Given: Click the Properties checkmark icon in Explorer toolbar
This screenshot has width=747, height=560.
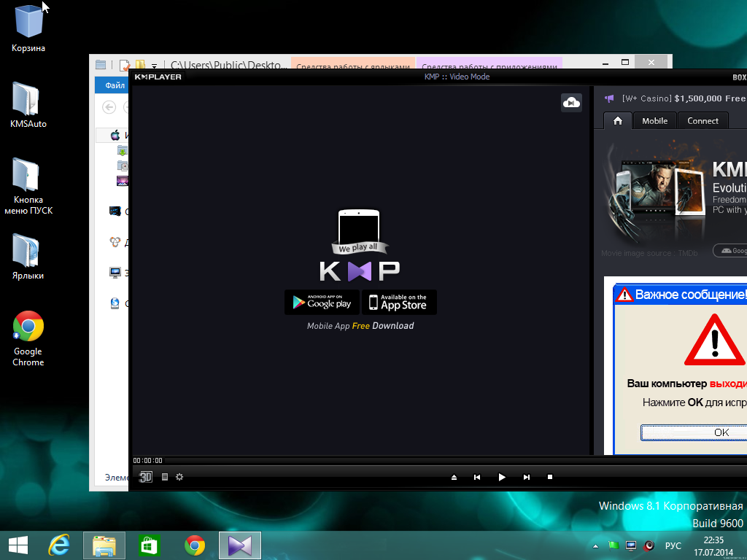Looking at the screenshot, I should [x=124, y=65].
